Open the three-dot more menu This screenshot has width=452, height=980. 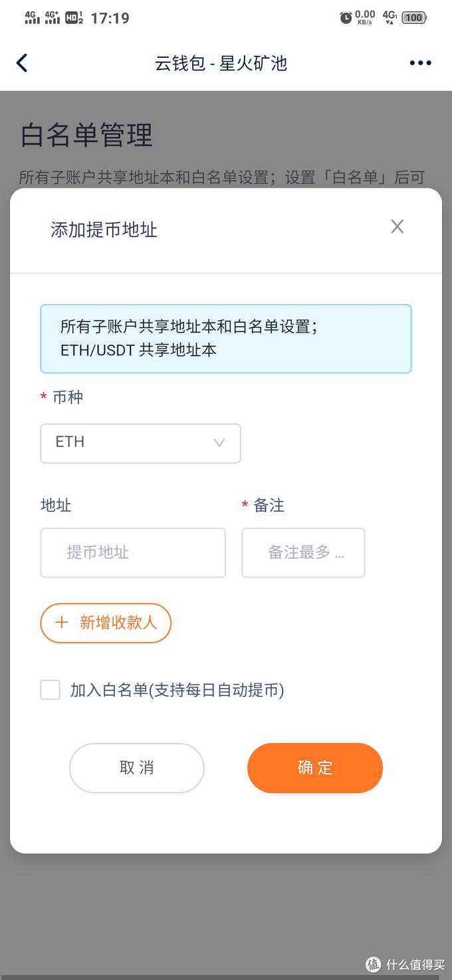(x=420, y=63)
